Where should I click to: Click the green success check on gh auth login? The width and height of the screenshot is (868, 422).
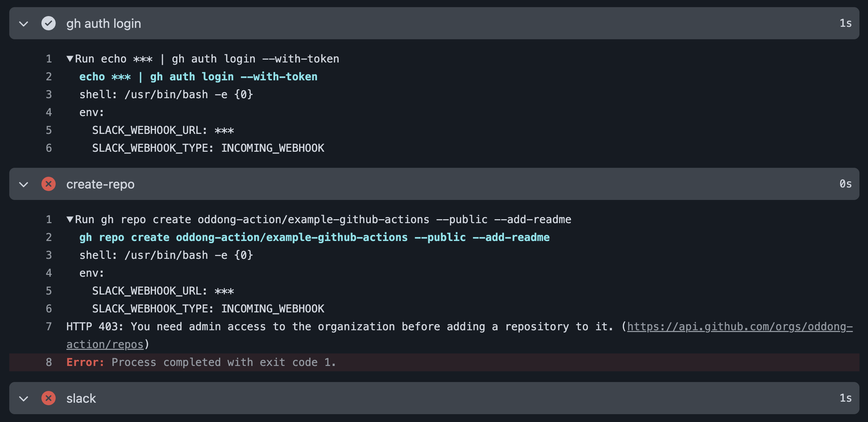tap(49, 23)
